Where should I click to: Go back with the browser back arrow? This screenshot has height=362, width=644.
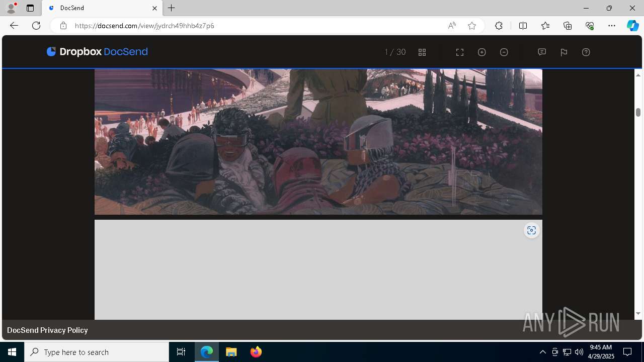[x=14, y=26]
